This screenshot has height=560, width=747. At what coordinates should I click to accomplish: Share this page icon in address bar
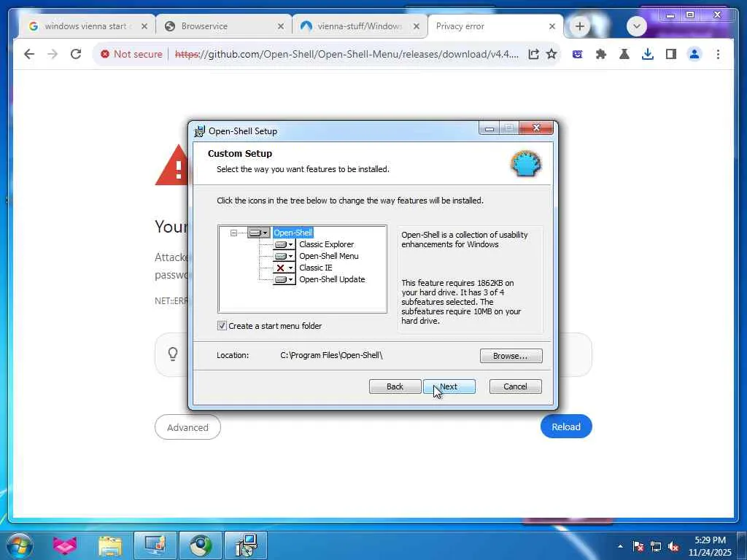[533, 54]
